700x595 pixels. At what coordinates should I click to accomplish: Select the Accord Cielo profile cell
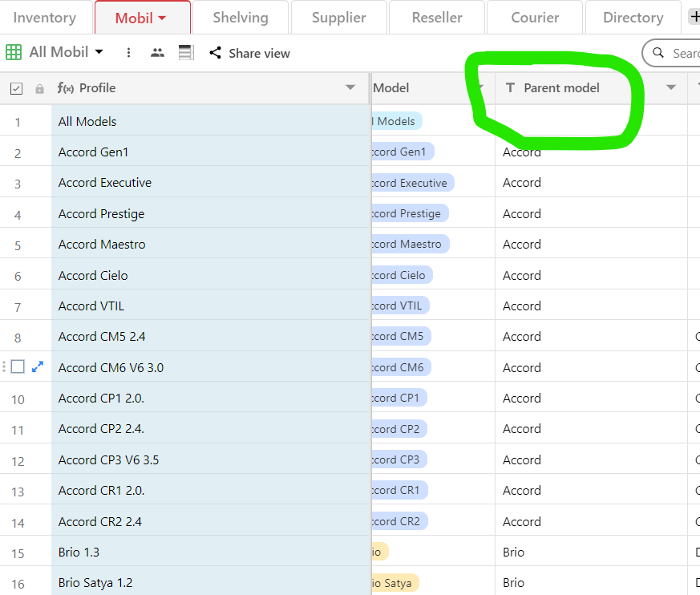tap(211, 275)
